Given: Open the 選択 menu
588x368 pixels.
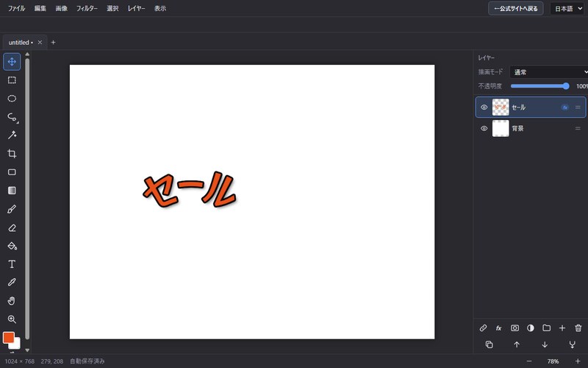Looking at the screenshot, I should click(x=112, y=8).
